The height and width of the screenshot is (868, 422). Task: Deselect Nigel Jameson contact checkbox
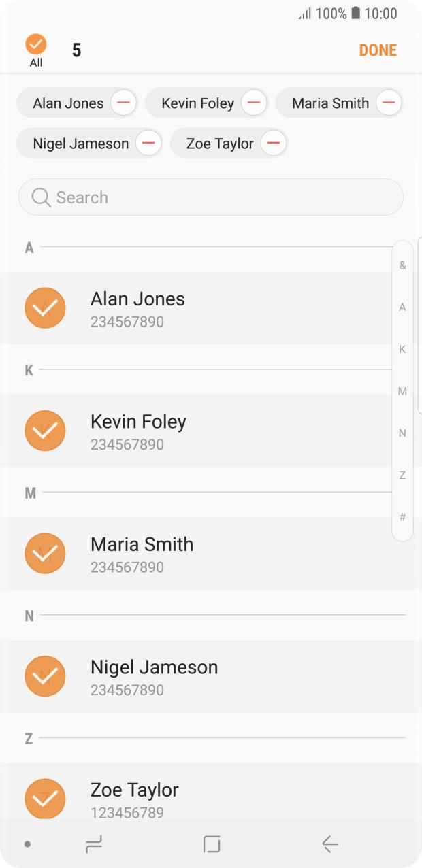coord(45,676)
